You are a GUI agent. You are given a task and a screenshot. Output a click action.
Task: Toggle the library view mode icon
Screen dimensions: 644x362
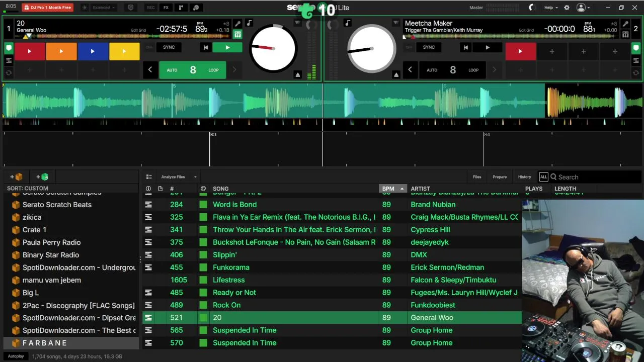coord(149,177)
